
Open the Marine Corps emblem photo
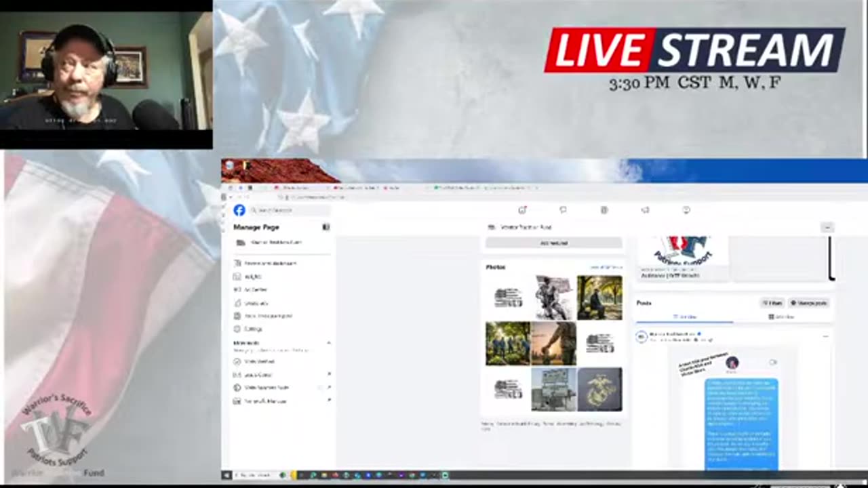tap(599, 390)
